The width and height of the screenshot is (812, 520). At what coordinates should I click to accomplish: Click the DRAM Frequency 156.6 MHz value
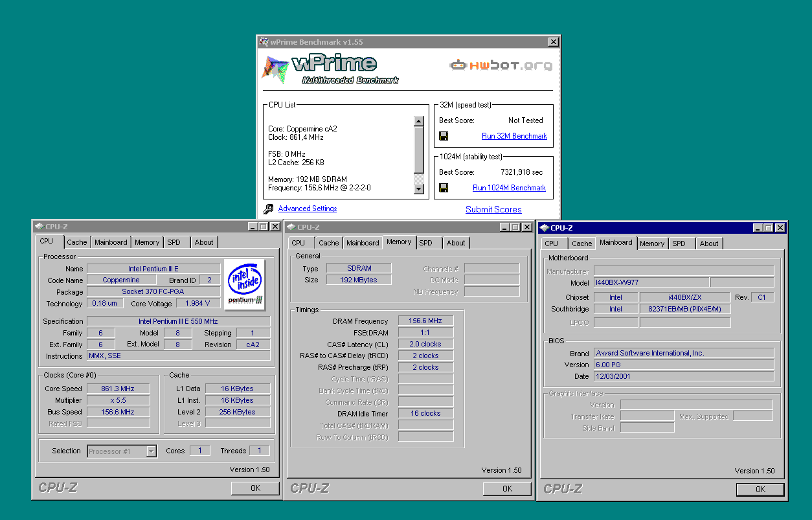click(425, 321)
